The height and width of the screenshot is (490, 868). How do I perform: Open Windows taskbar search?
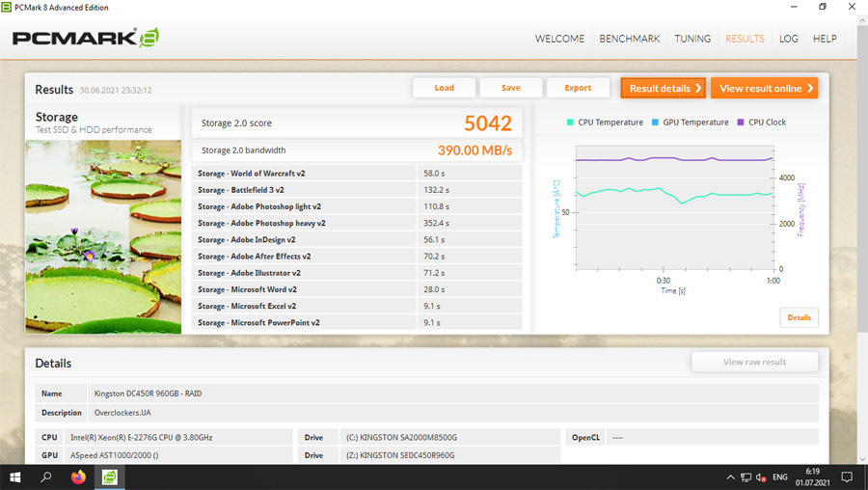click(x=46, y=477)
